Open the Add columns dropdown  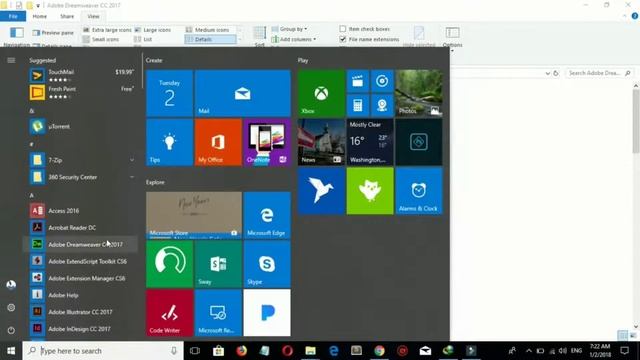(x=294, y=39)
